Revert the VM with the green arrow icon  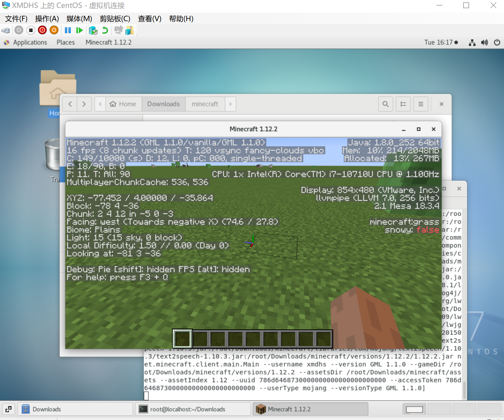click(105, 30)
